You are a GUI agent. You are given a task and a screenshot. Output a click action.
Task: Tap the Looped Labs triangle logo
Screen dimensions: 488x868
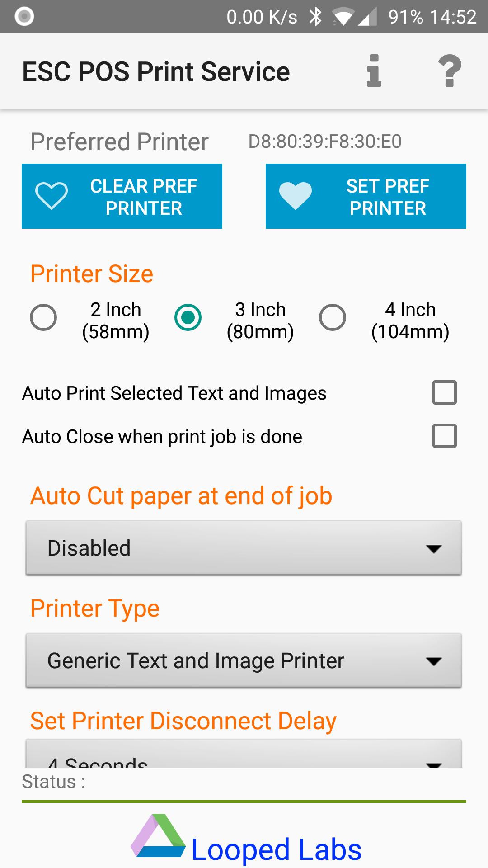158,835
